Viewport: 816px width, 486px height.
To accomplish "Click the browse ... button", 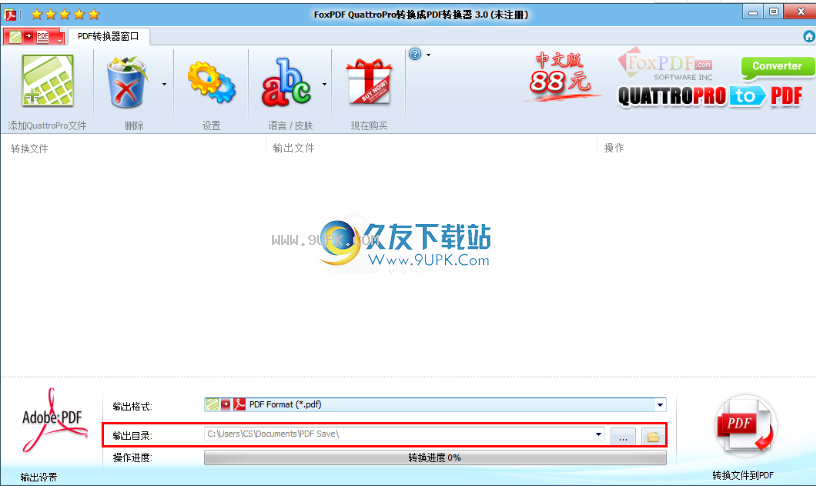I will click(623, 436).
